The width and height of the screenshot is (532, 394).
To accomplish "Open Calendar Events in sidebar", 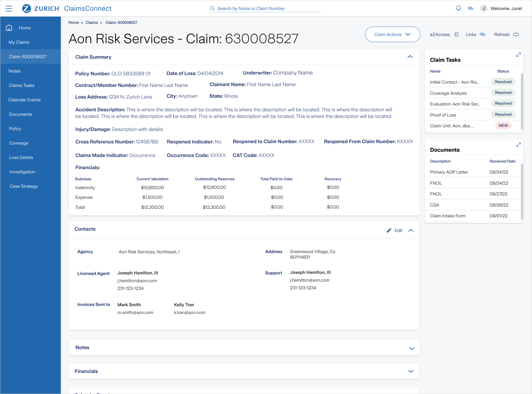I will (x=24, y=100).
